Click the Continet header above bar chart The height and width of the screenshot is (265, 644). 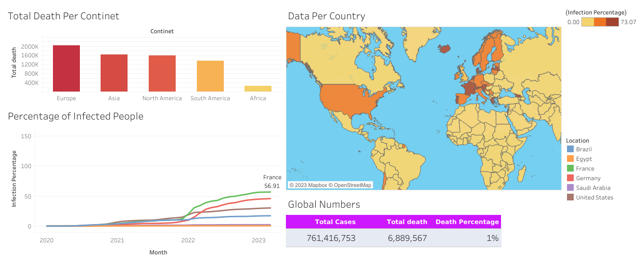[162, 31]
